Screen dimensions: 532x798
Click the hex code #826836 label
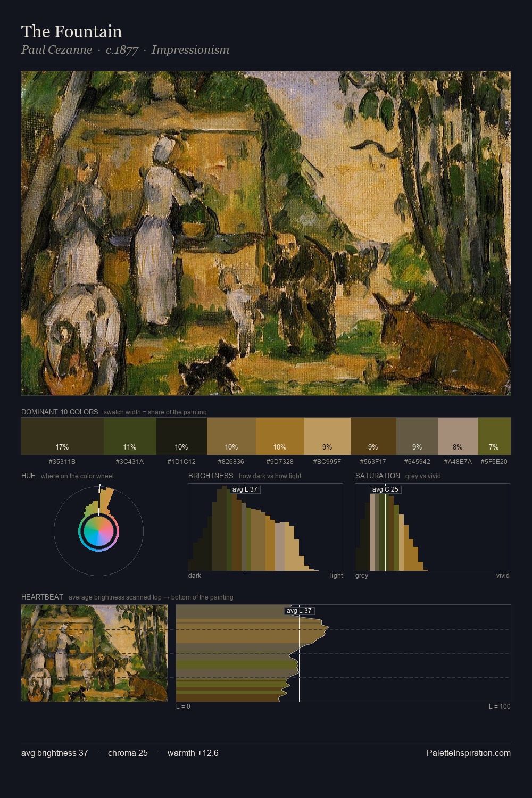[231, 462]
